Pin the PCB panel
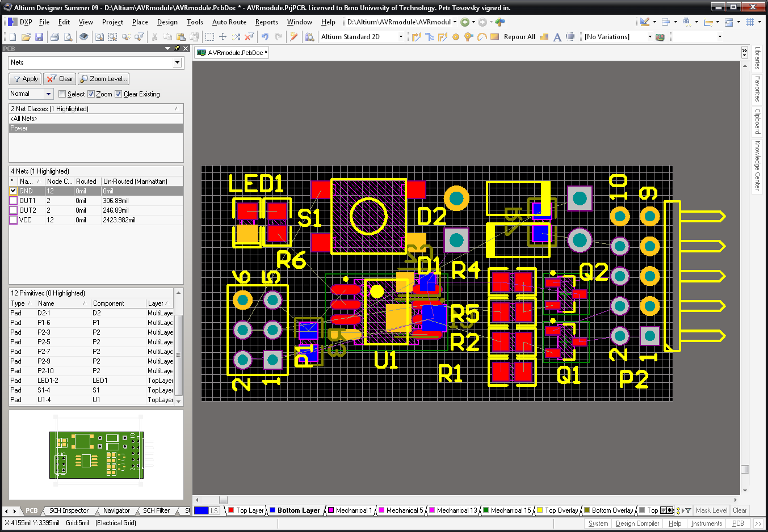Screen dimensions: 768x532 [x=177, y=49]
